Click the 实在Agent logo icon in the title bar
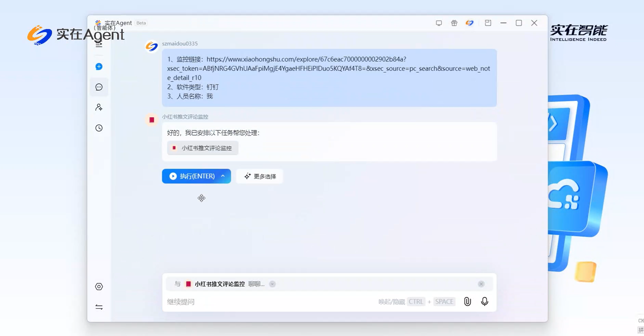The height and width of the screenshot is (336, 644). pos(469,23)
